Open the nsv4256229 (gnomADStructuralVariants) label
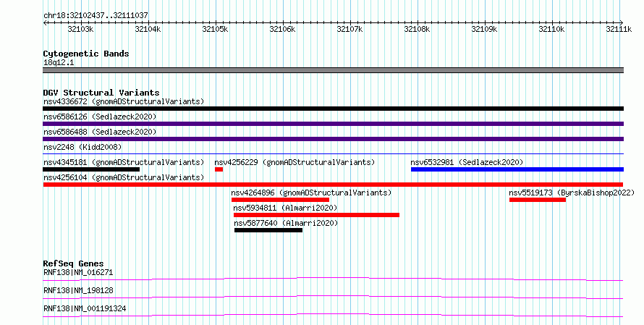Screen dimensions: 644x325 tap(295, 162)
